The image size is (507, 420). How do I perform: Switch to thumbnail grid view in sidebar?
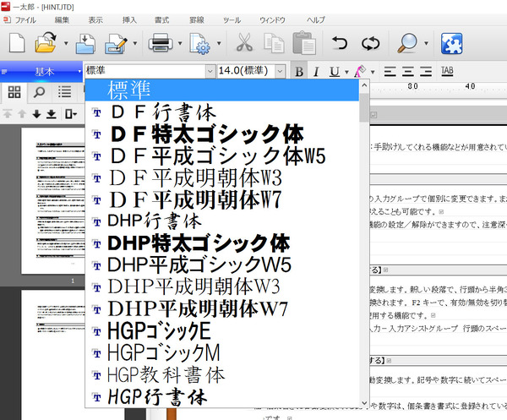[14, 92]
